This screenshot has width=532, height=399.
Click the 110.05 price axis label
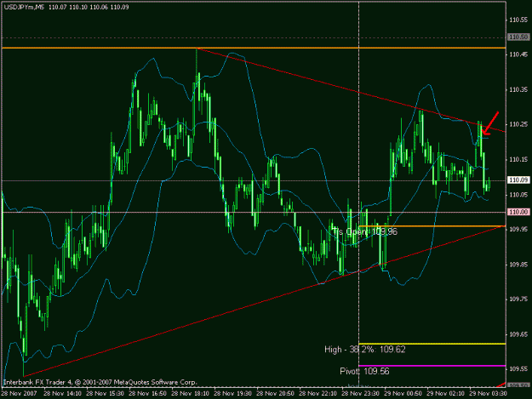click(518, 195)
